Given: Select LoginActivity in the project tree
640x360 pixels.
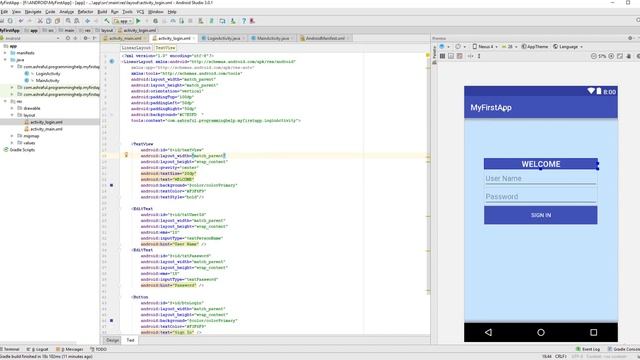Looking at the screenshot, I should coord(48,73).
